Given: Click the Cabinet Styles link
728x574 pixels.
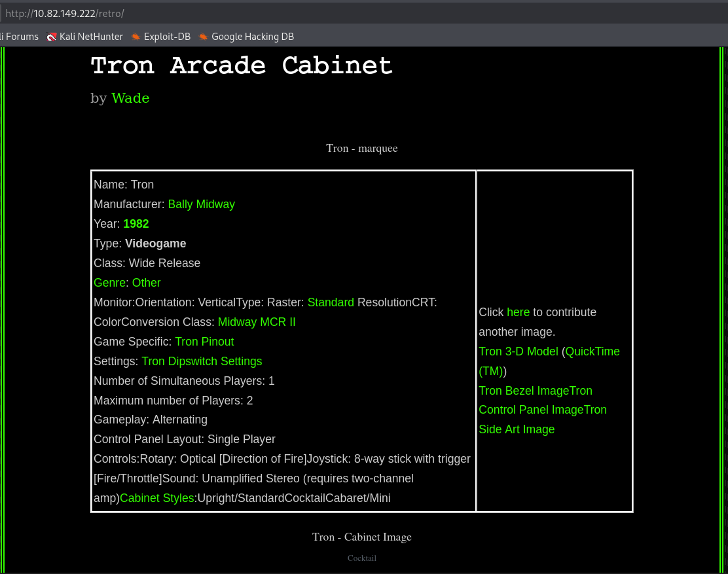Looking at the screenshot, I should click(157, 498).
